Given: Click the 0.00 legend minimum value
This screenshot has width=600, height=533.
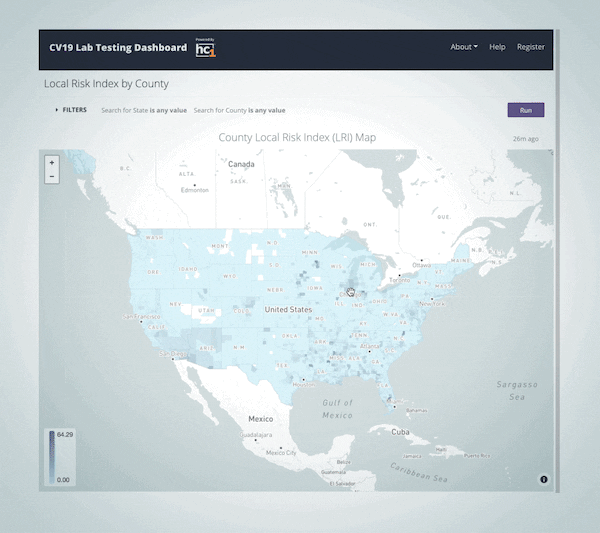Looking at the screenshot, I should point(63,480).
